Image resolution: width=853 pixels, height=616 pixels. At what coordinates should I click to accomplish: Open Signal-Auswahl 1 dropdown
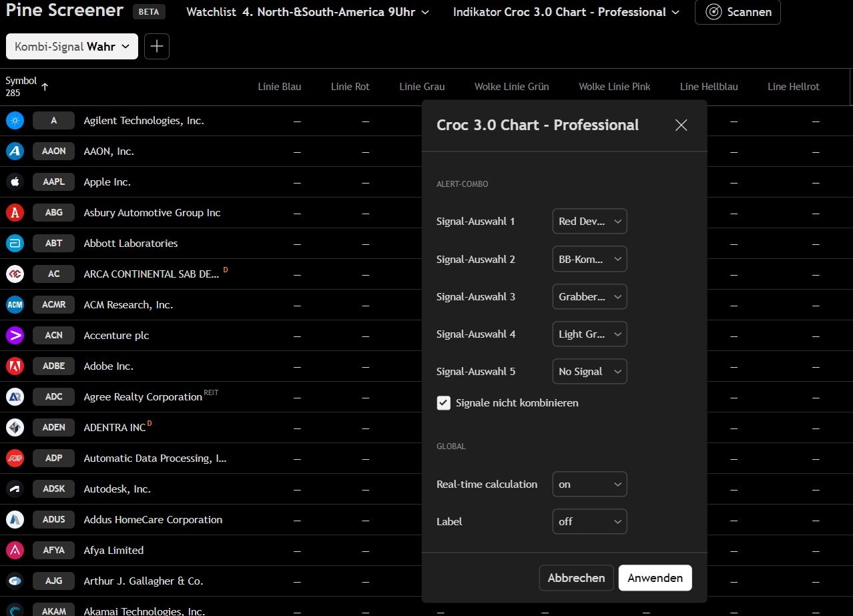(589, 222)
